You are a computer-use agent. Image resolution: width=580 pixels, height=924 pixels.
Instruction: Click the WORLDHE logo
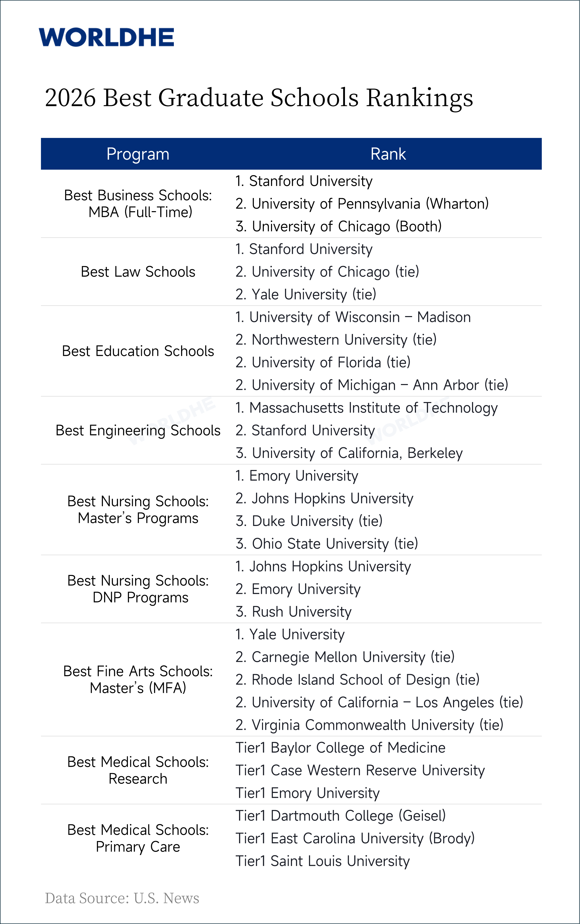[x=106, y=37]
